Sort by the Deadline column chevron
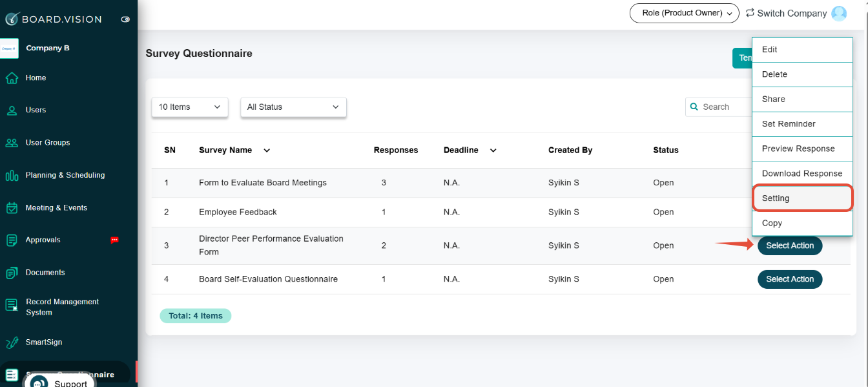 [x=493, y=151]
